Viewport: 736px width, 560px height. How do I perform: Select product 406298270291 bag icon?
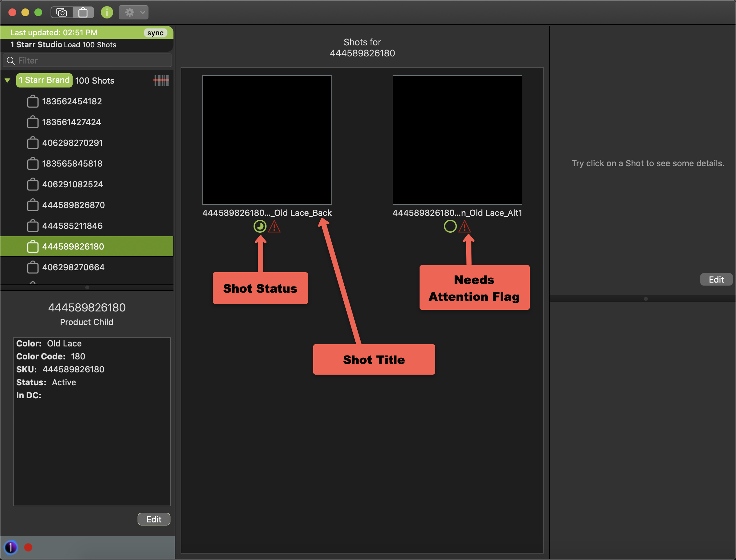click(33, 143)
